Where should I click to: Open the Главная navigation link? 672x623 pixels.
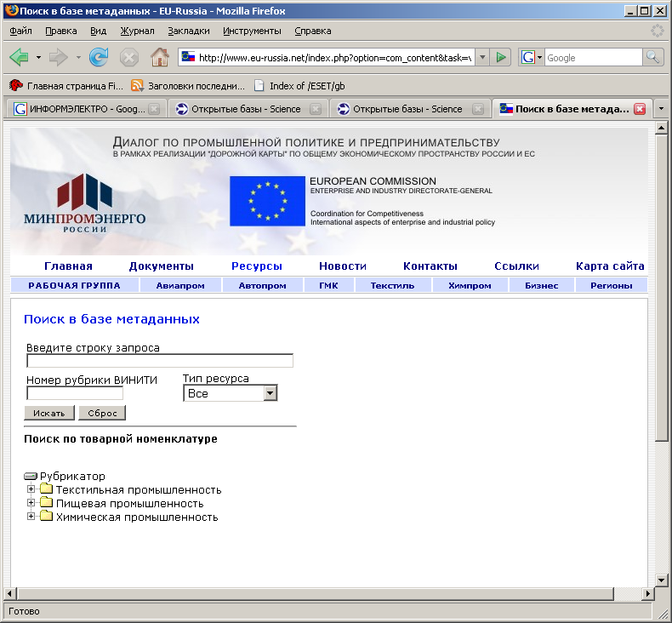[68, 266]
